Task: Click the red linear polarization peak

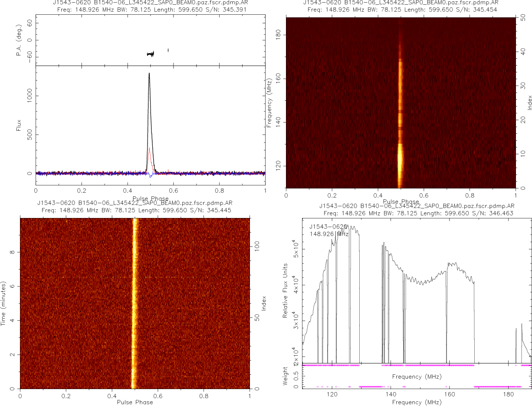Action: click(149, 149)
